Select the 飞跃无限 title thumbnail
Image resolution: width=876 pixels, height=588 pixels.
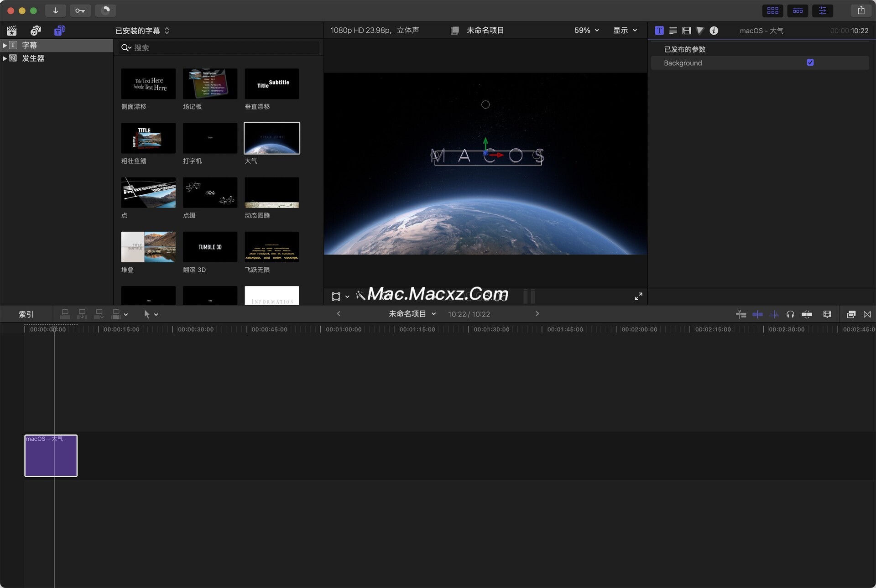(272, 247)
